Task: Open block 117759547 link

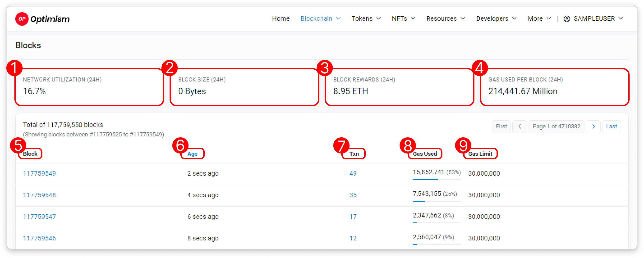Action: point(39,217)
